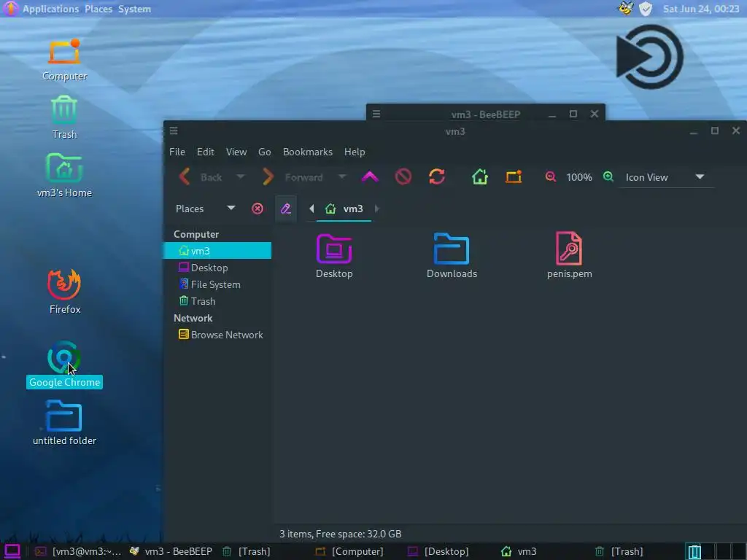The width and height of the screenshot is (747, 560).
Task: Open the Edit menu
Action: pyautogui.click(x=205, y=152)
